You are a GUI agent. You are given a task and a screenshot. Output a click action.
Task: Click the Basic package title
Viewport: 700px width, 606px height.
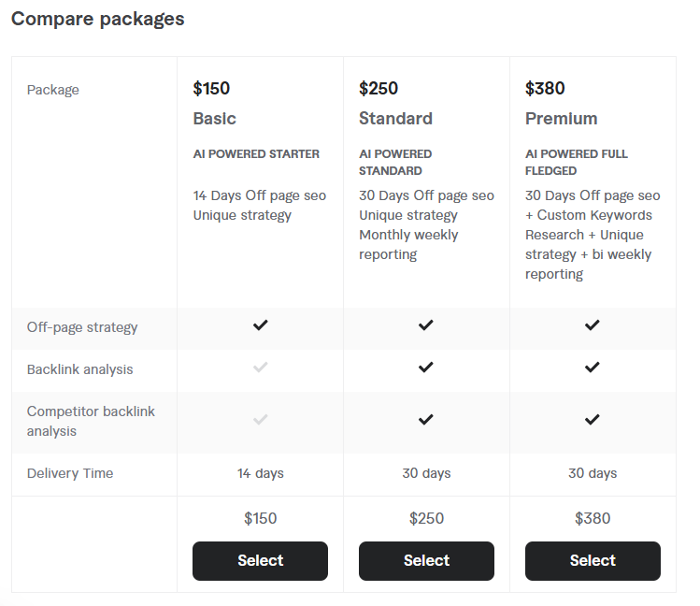[214, 119]
